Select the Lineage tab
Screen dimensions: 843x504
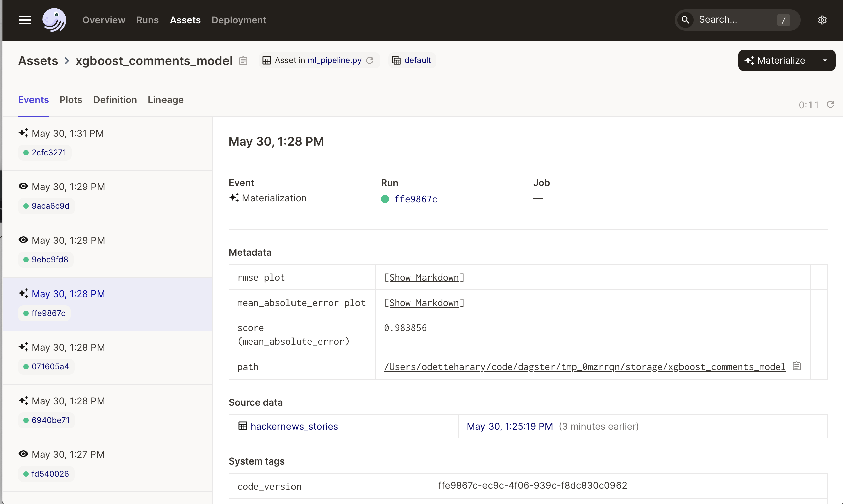pyautogui.click(x=166, y=100)
